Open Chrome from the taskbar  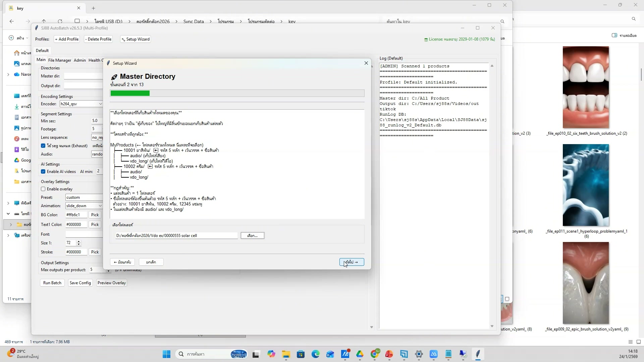(375, 354)
